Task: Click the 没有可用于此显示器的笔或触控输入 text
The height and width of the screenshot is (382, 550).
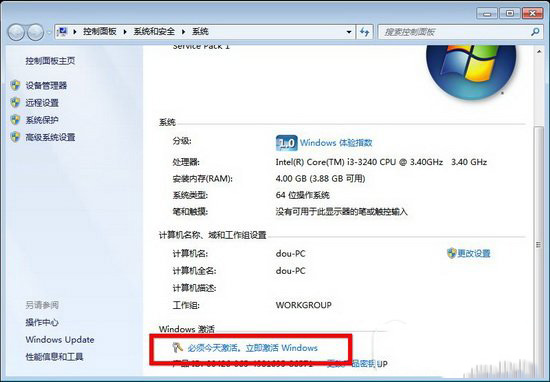Action: pyautogui.click(x=341, y=212)
